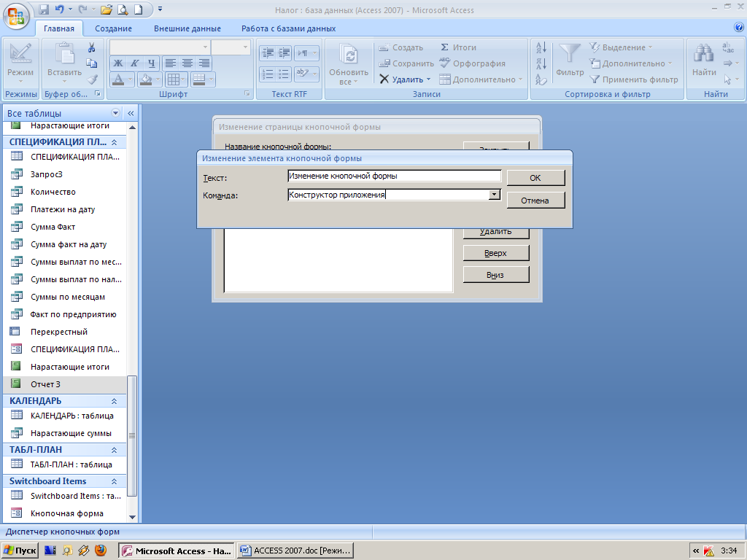Select the Перекрестный query item
747x560 pixels.
[x=65, y=332]
